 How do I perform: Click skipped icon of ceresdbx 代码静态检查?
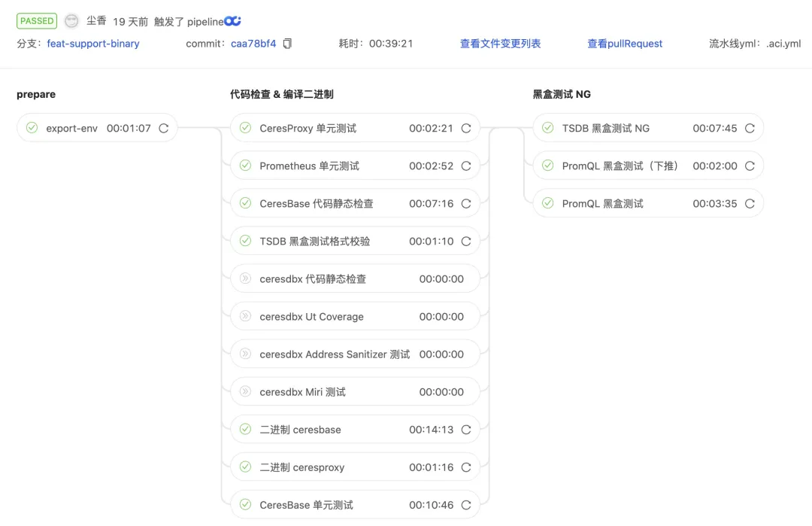[245, 278]
